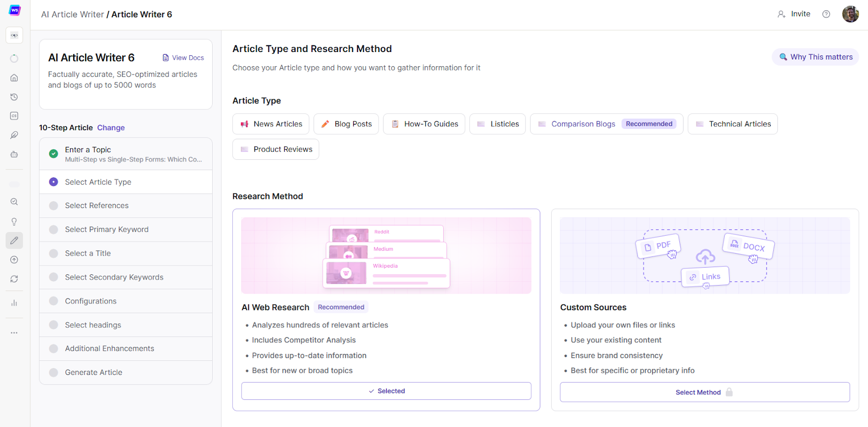Screen dimensions: 868x427
Task: Expand the sidebar with top toggle button
Action: 14,35
